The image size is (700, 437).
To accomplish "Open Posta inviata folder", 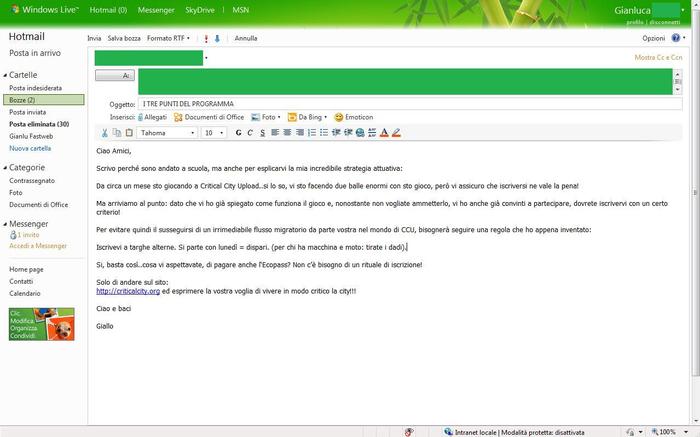I will click(28, 112).
